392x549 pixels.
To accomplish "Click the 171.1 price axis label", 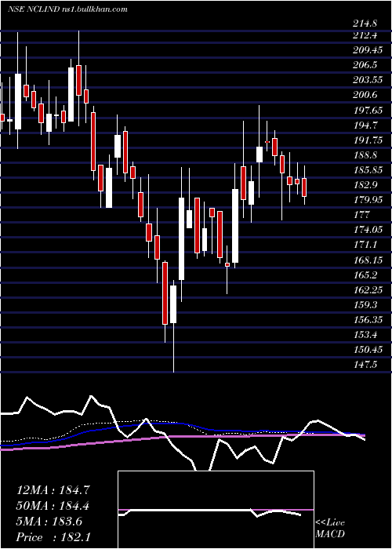I will coord(365,245).
